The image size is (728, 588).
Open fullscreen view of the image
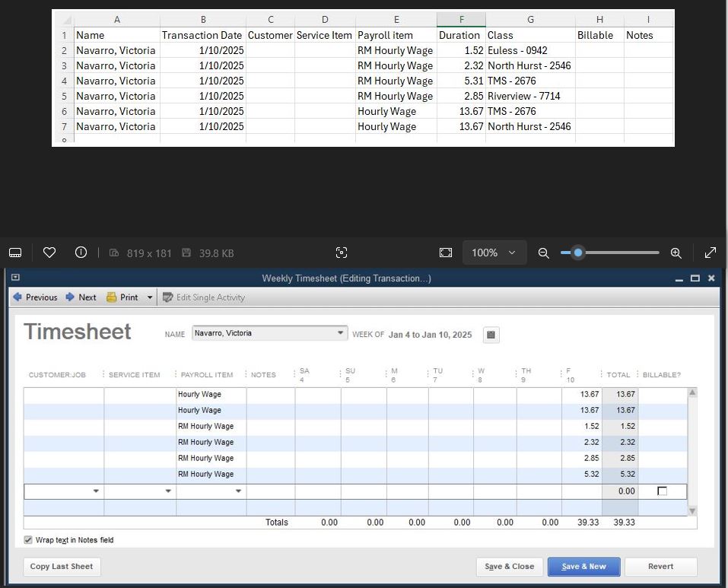pyautogui.click(x=711, y=252)
